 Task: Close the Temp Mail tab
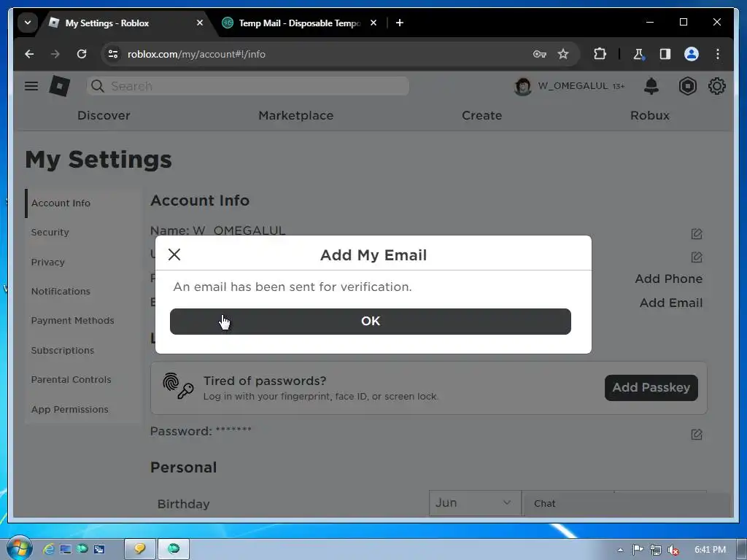click(x=373, y=23)
